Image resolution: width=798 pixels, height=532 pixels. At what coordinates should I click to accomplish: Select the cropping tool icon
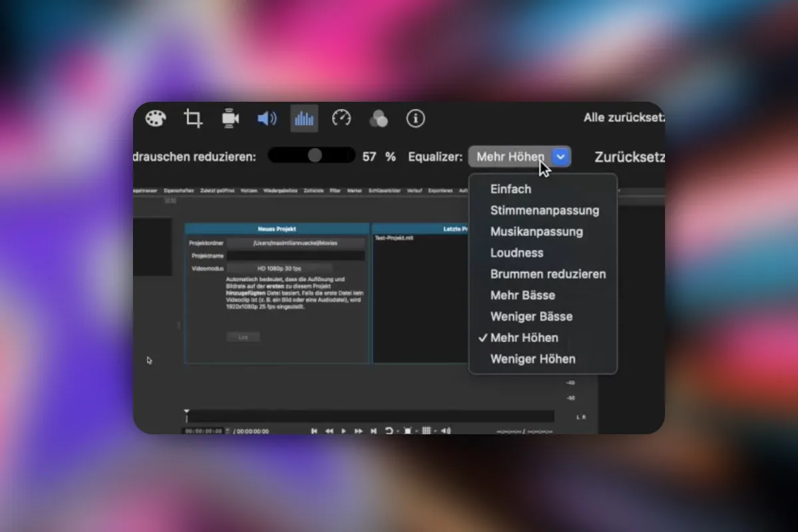[x=193, y=119]
